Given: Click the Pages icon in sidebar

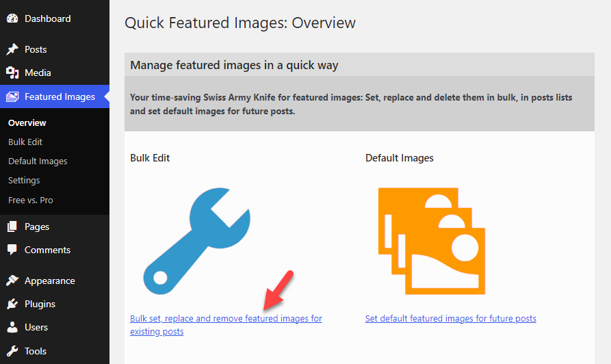Looking at the screenshot, I should click(x=12, y=226).
